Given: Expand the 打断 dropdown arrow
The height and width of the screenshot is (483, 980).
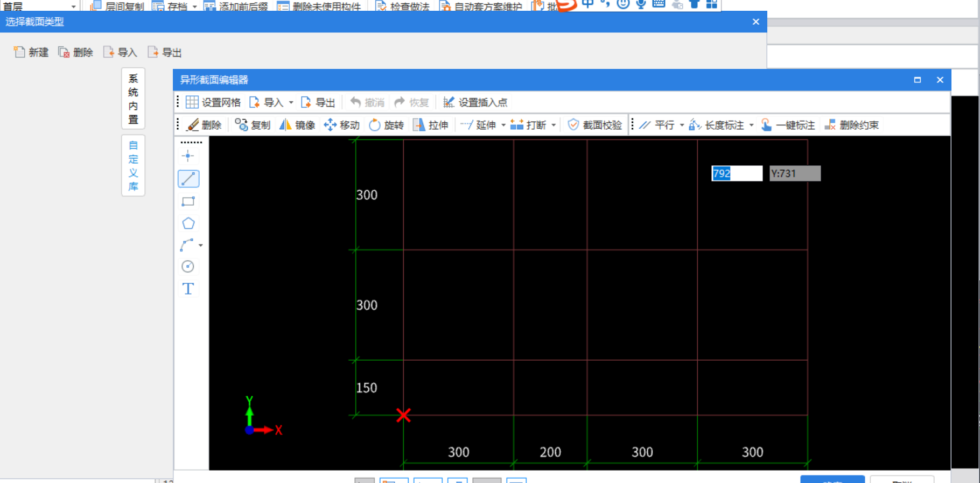Looking at the screenshot, I should coord(554,125).
